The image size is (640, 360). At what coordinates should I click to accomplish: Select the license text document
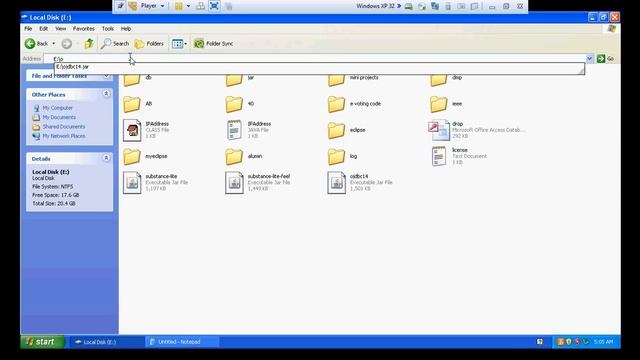click(x=459, y=156)
